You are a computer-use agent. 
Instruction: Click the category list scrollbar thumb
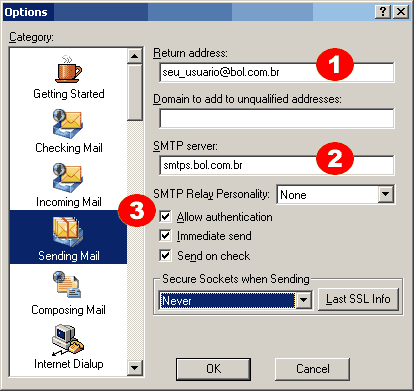pos(135,92)
